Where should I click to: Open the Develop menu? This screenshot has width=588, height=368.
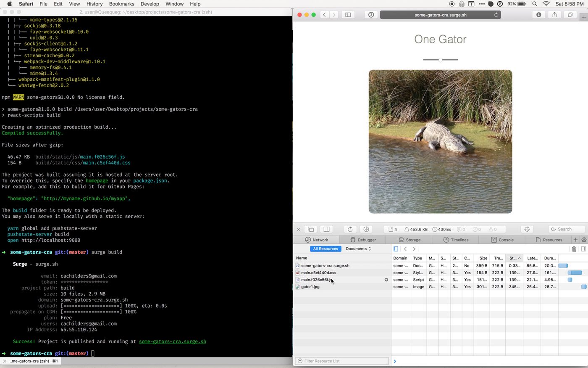(150, 4)
